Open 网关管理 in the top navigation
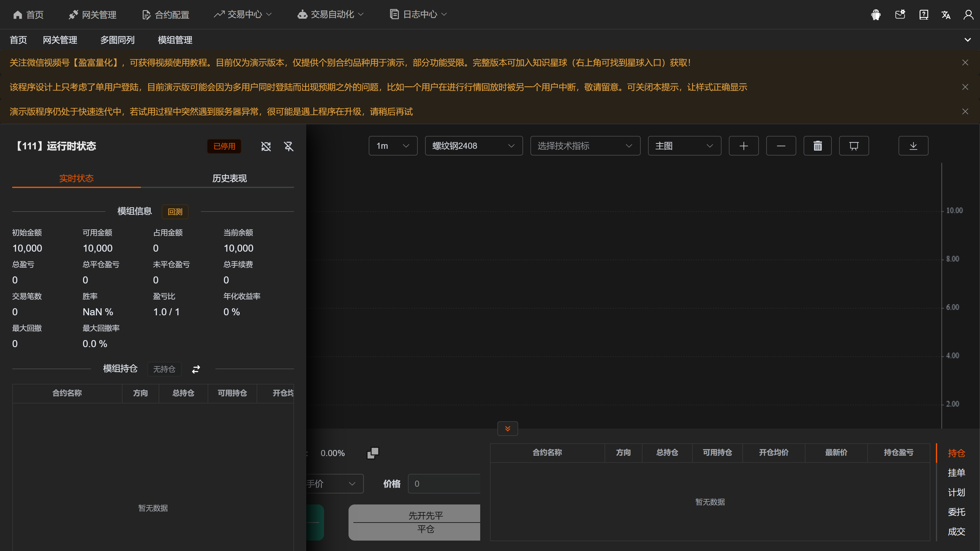The width and height of the screenshot is (980, 551). [92, 14]
